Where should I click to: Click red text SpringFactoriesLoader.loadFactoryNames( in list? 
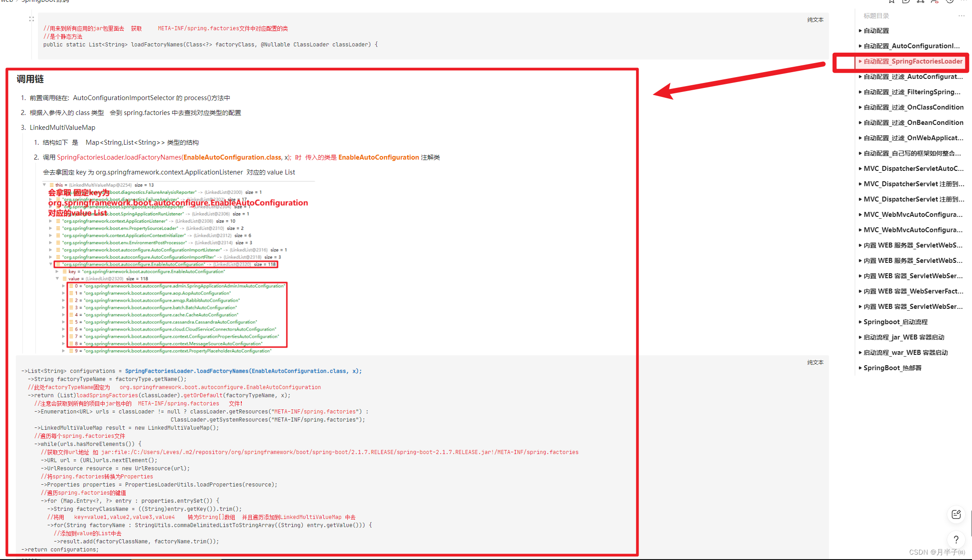(x=120, y=157)
